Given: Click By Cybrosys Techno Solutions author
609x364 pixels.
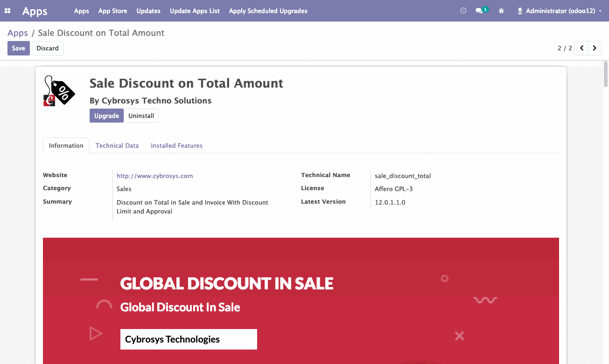Looking at the screenshot, I should (150, 101).
